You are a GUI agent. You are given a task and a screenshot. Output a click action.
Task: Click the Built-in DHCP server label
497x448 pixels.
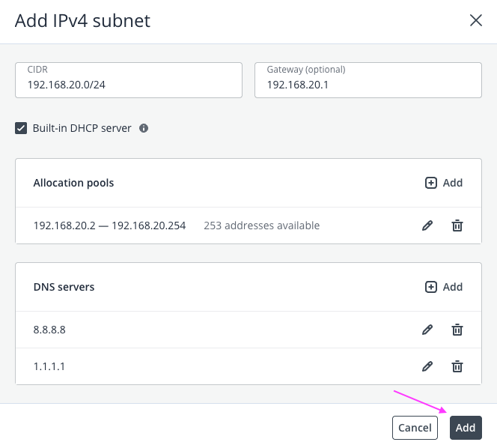[x=82, y=128]
